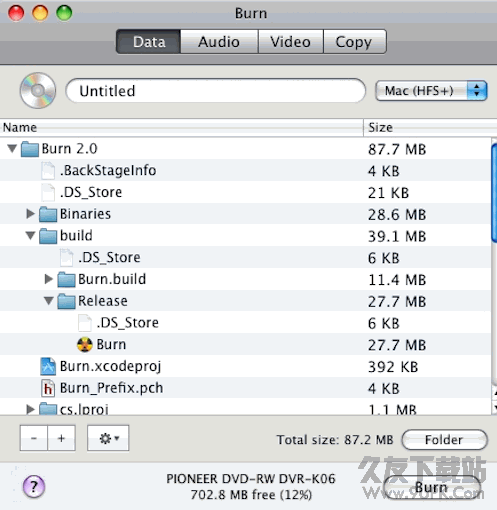Click the red close window button

16,13
